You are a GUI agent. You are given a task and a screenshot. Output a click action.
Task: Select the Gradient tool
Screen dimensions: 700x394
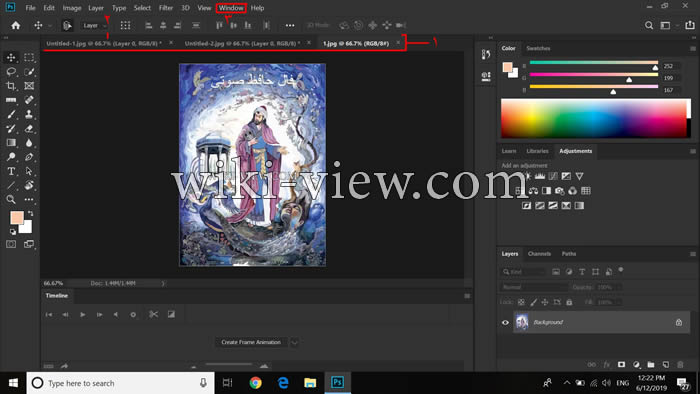(x=11, y=143)
